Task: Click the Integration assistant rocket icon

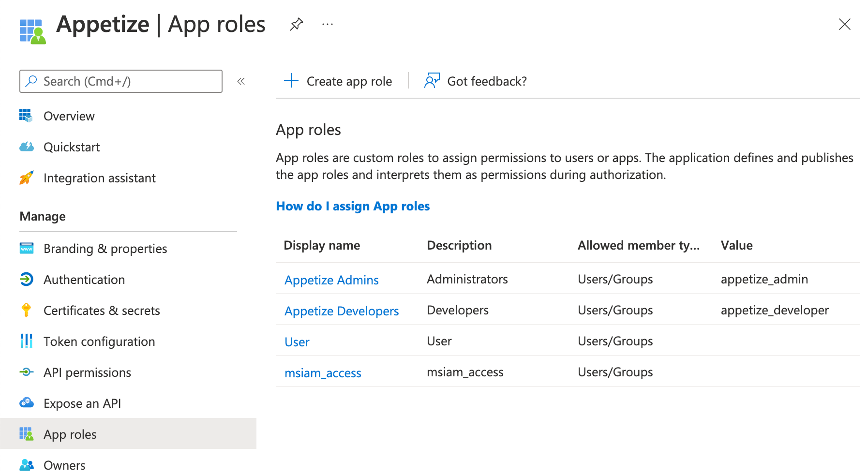Action: pyautogui.click(x=26, y=178)
